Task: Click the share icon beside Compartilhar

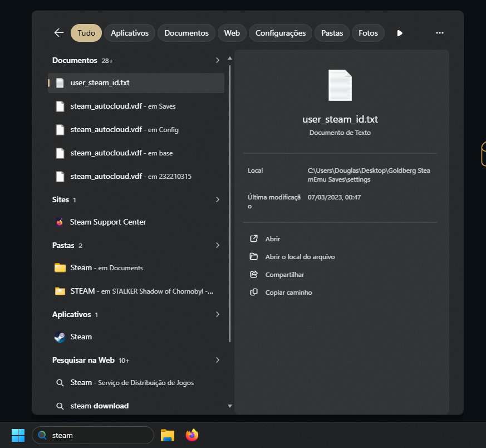Action: pos(254,274)
